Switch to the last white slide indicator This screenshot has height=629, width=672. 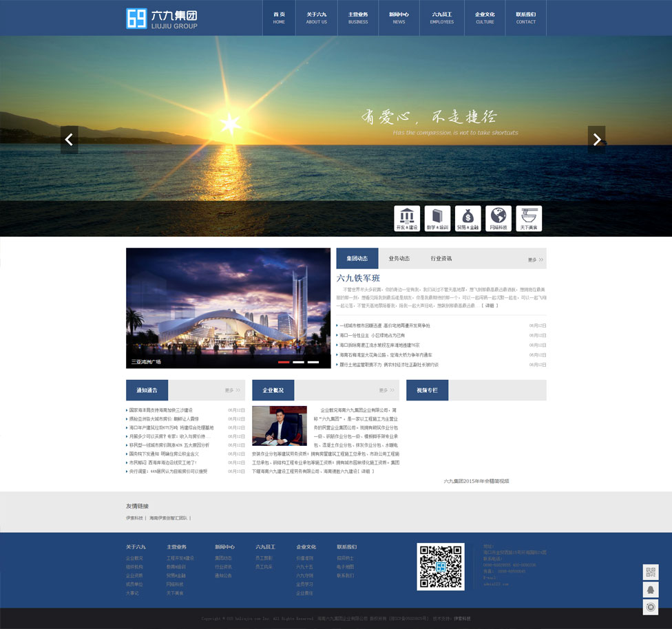click(313, 361)
